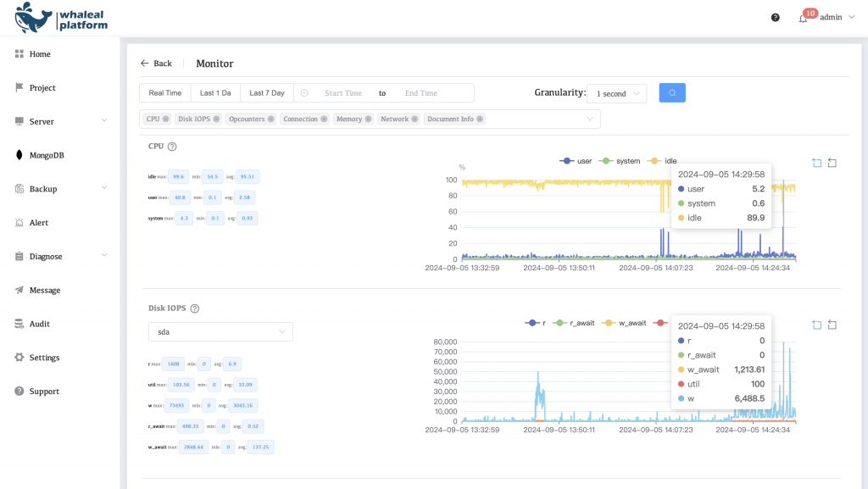The height and width of the screenshot is (489, 868).
Task: Open MongoDB in the sidebar
Action: [x=47, y=155]
